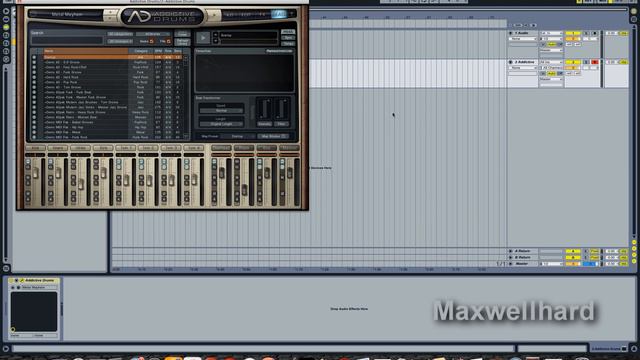The height and width of the screenshot is (360, 640).
Task: Open the All Categories filter dropdown
Action: 120,34
